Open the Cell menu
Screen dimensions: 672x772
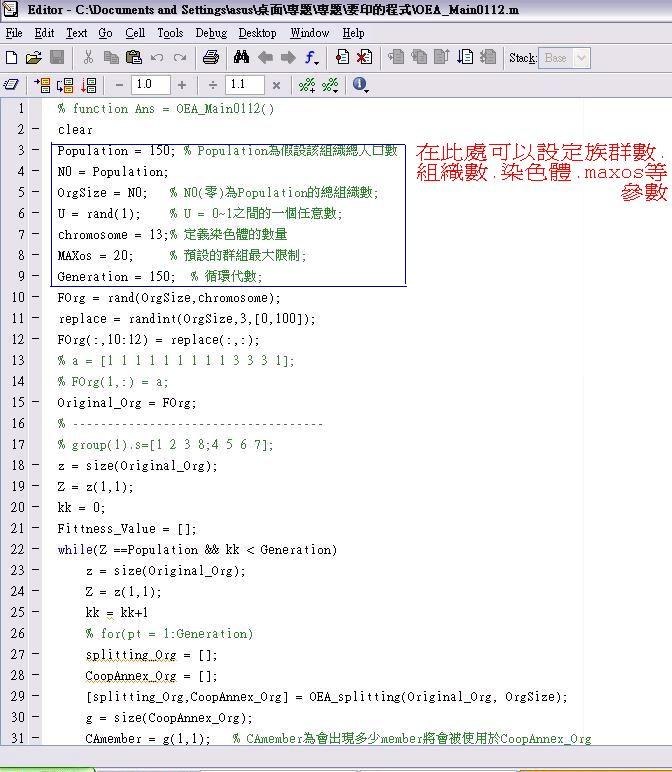click(135, 33)
